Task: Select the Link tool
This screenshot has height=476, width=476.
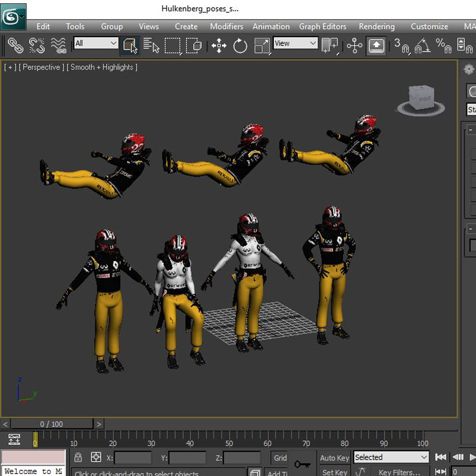Action: coord(15,46)
